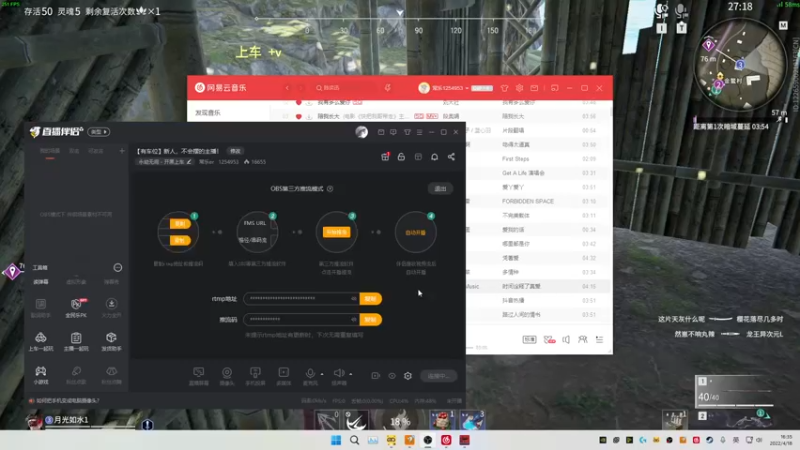Click the share icon in streaming app

click(x=451, y=157)
